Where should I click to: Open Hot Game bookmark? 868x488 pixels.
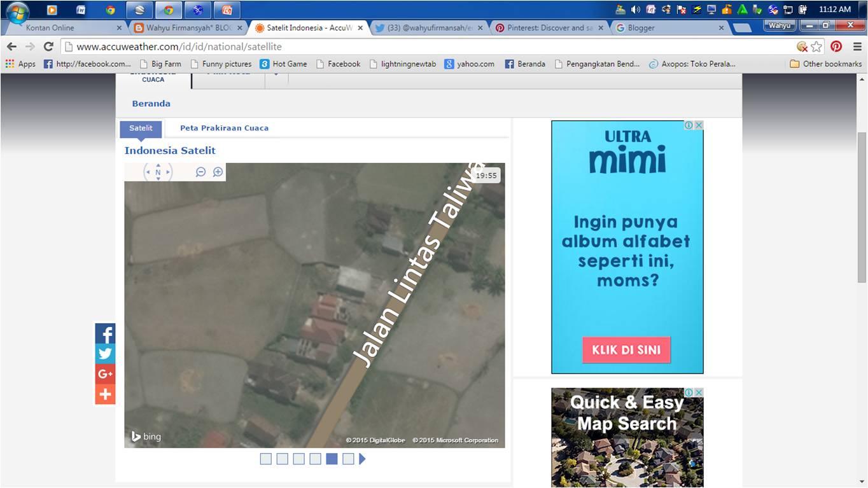(284, 64)
